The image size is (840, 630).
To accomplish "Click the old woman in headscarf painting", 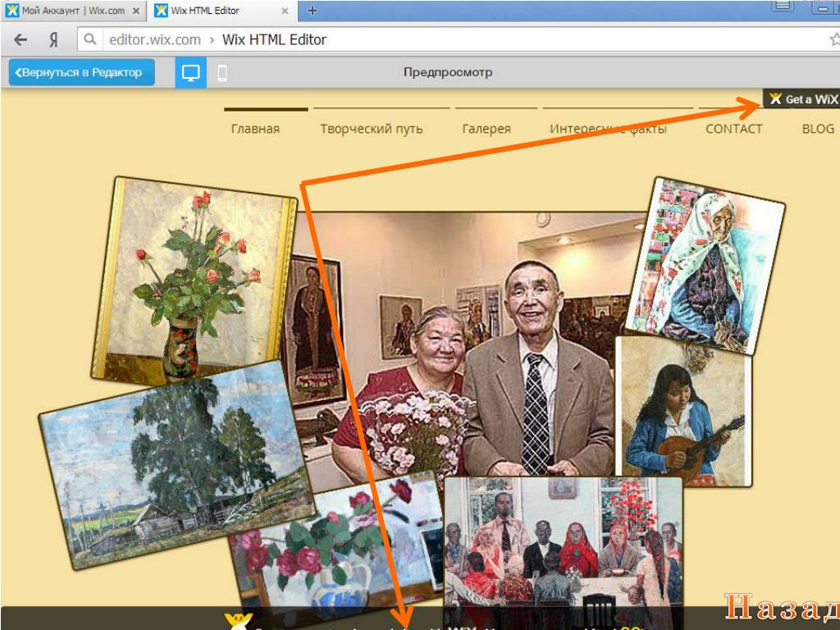I will (704, 266).
